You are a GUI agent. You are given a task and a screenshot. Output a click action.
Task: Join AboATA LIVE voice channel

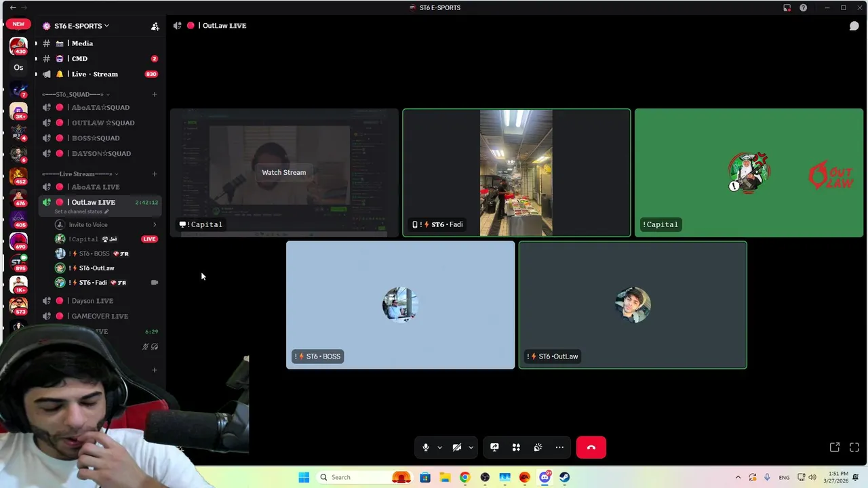pyautogui.click(x=99, y=187)
